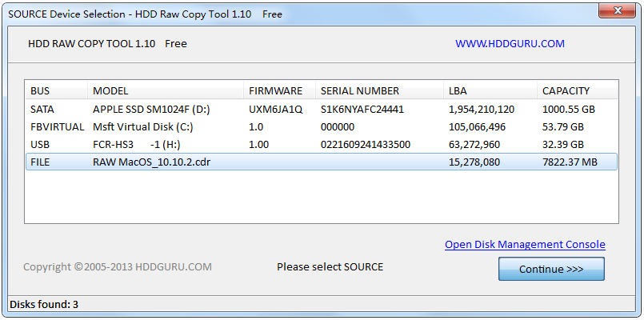Click the Copyright 2005-2013 HDDGURU.COM text
This screenshot has height=320, width=644.
pos(118,266)
